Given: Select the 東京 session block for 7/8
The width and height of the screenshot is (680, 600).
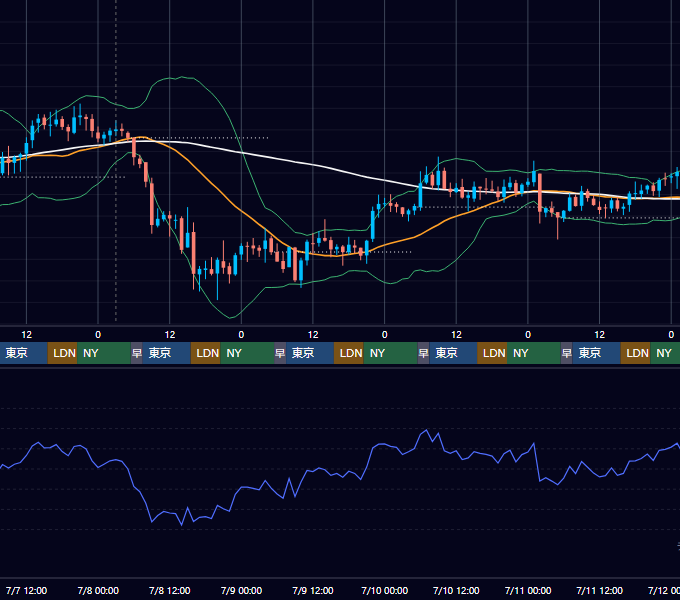Looking at the screenshot, I should tap(167, 353).
